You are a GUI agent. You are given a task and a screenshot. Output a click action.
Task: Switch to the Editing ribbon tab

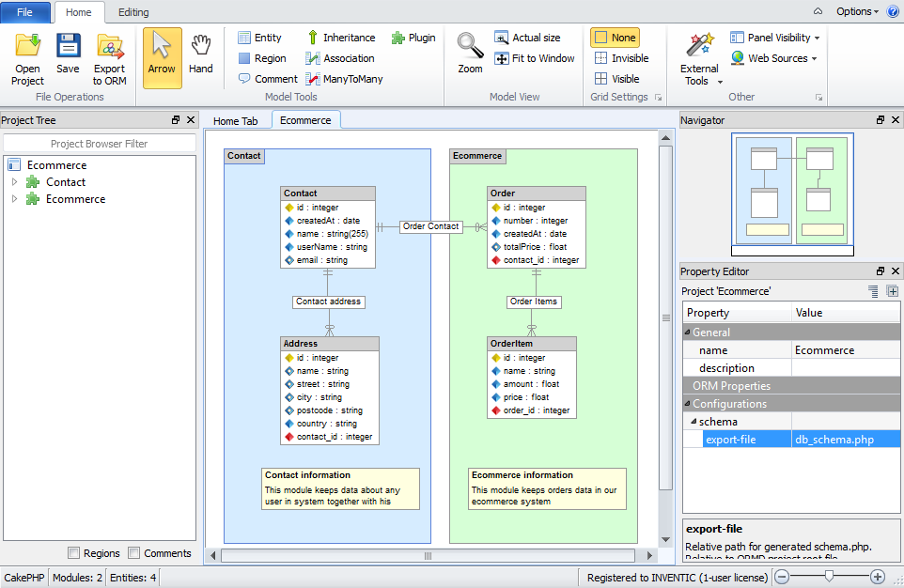(133, 12)
